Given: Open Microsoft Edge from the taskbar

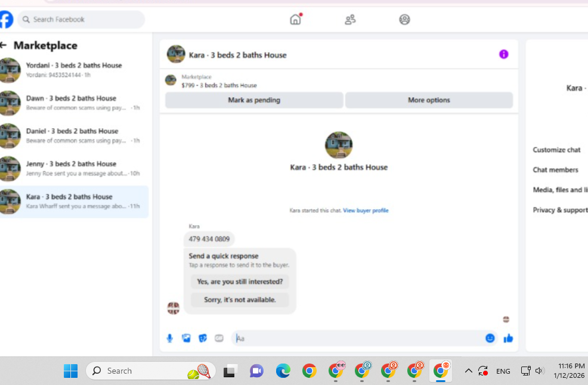Looking at the screenshot, I should click(x=283, y=371).
